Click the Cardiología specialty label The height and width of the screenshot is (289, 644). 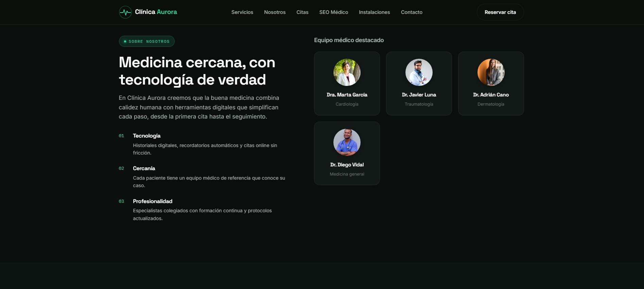[x=347, y=104]
